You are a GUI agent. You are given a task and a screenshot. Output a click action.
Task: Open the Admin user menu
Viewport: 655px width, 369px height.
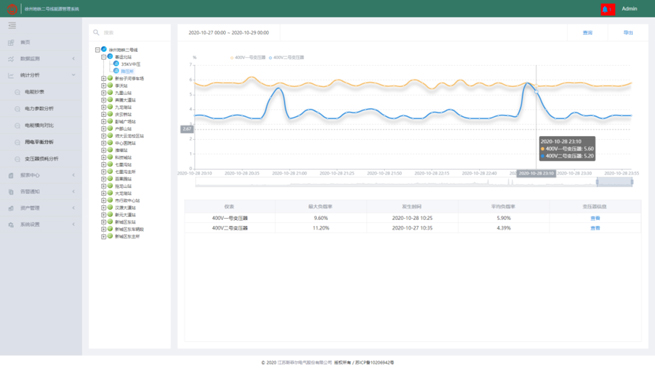[x=629, y=9]
